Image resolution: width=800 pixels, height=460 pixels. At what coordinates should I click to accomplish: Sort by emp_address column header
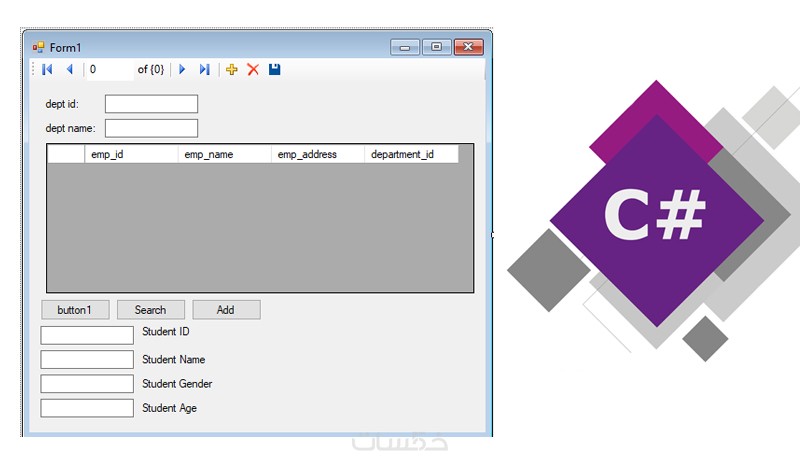click(318, 154)
